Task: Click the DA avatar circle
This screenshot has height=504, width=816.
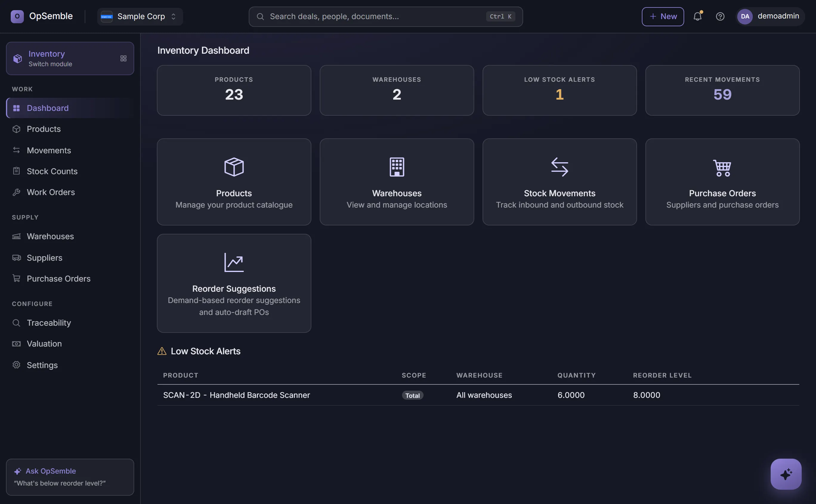Action: 745,16
